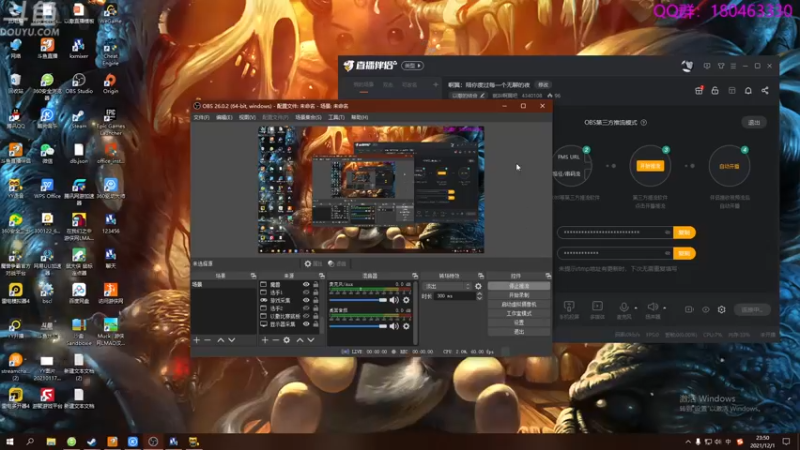Move selected source down in OBS
Image resolution: width=800 pixels, height=450 pixels.
coord(311,340)
